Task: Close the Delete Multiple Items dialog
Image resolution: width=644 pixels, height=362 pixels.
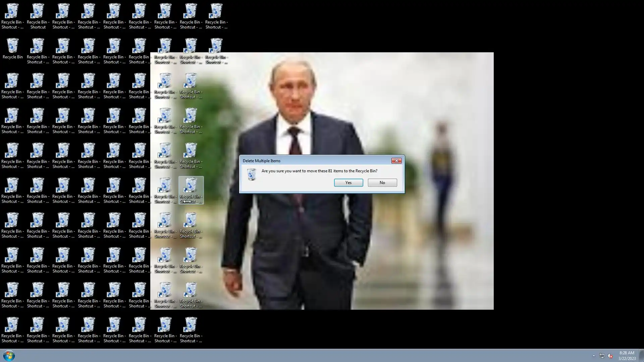Action: pos(396,161)
